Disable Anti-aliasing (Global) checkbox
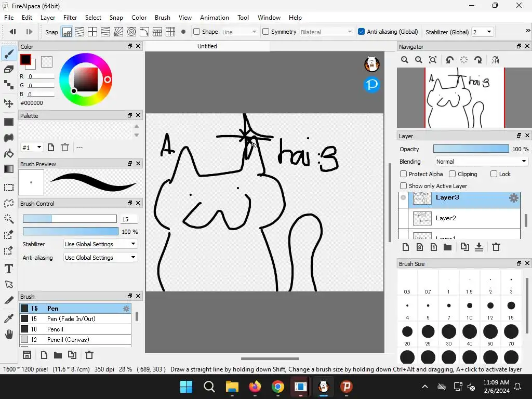This screenshot has height=399, width=532. (362, 32)
